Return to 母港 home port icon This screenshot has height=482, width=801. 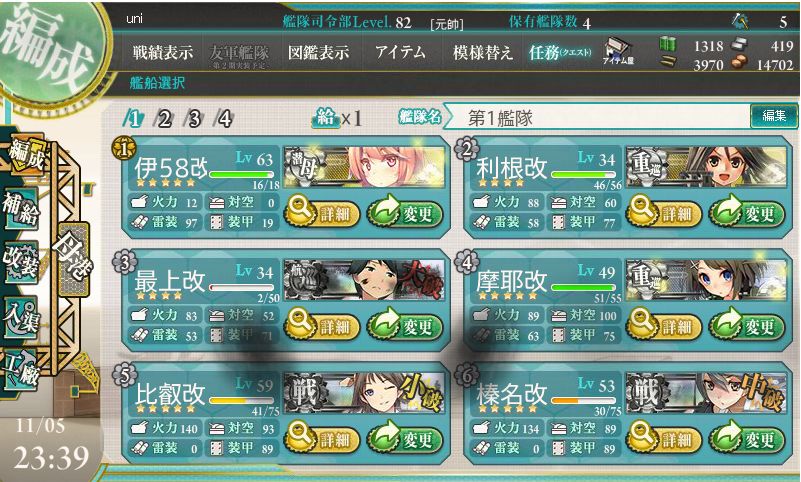(x=74, y=257)
